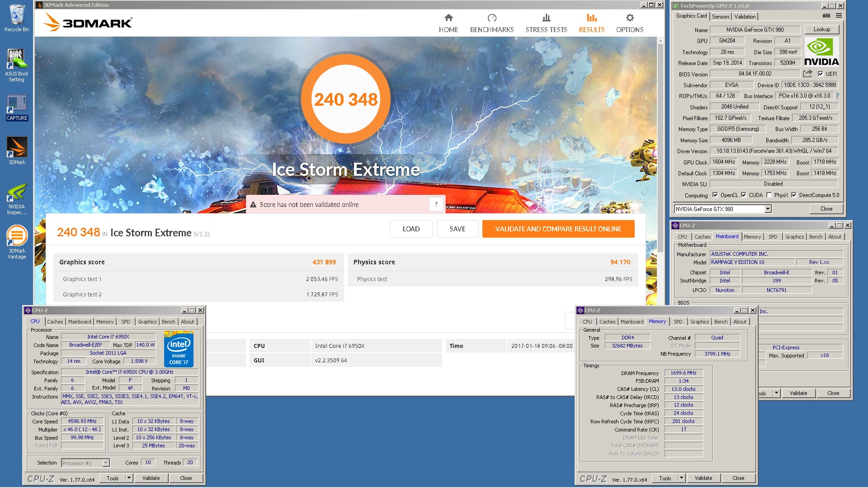Click Close button in GPU-Z
868x488 pixels.
pos(826,209)
